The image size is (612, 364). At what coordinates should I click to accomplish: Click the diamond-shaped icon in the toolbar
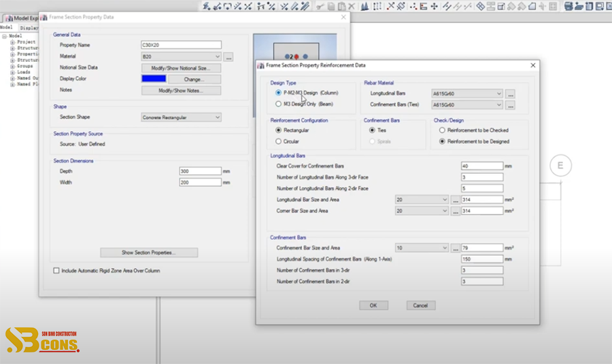[x=481, y=6]
